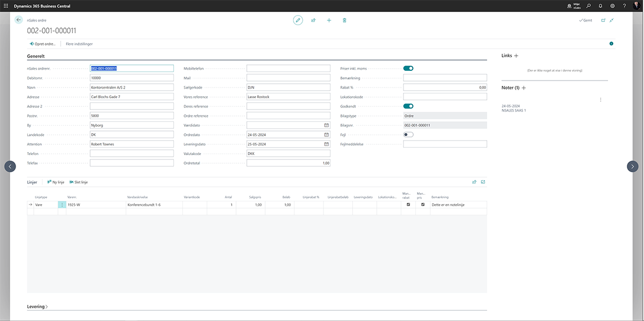Viewport: 644px width, 321px height.
Task: Open the calendar picker for Ordredato
Action: tap(326, 135)
